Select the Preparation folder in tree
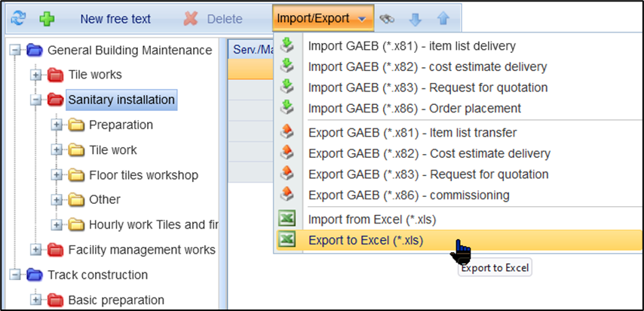644x311 pixels. tap(121, 125)
